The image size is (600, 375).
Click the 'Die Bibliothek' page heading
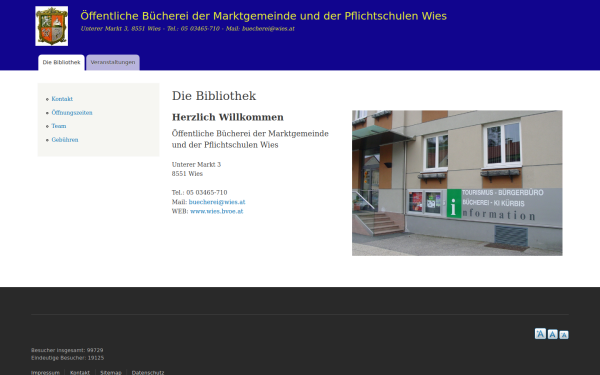tap(214, 96)
